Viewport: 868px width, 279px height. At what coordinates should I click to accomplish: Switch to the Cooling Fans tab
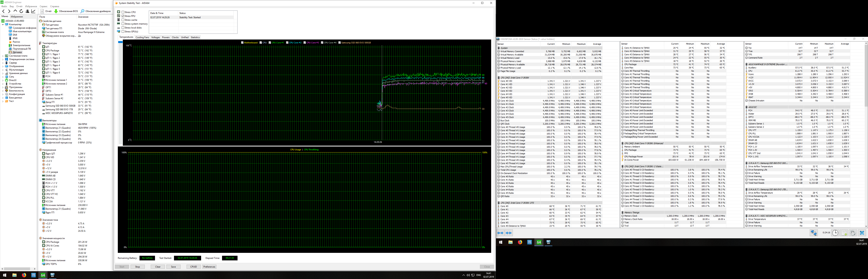point(142,37)
